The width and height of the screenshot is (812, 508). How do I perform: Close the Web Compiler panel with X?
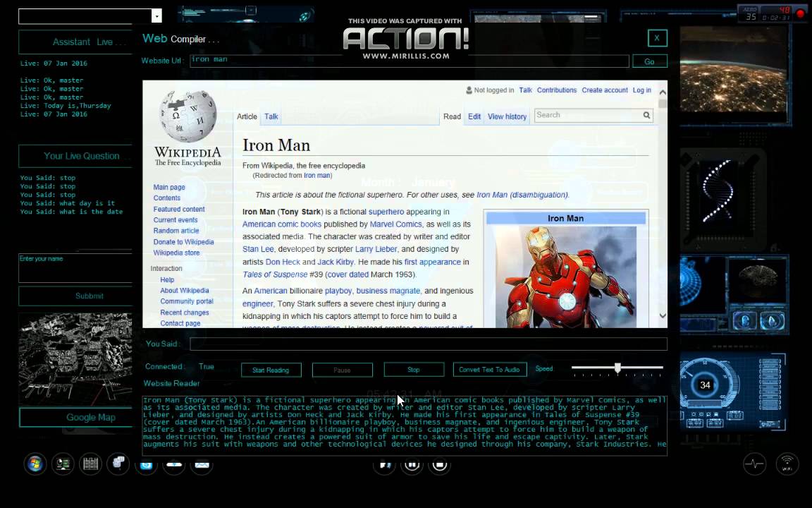pyautogui.click(x=657, y=38)
